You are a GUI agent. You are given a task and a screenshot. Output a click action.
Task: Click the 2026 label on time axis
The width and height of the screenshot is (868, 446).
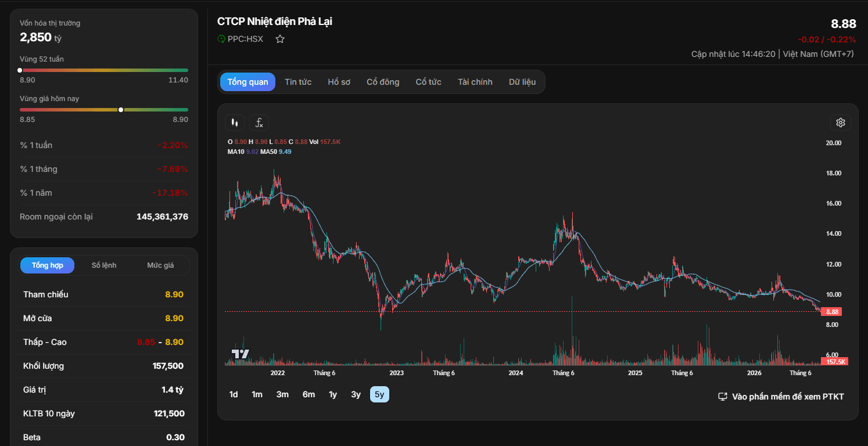[754, 373]
